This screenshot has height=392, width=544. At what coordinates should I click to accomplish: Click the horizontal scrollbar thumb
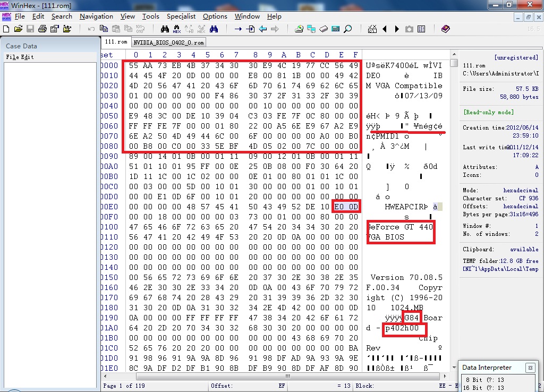(287, 376)
